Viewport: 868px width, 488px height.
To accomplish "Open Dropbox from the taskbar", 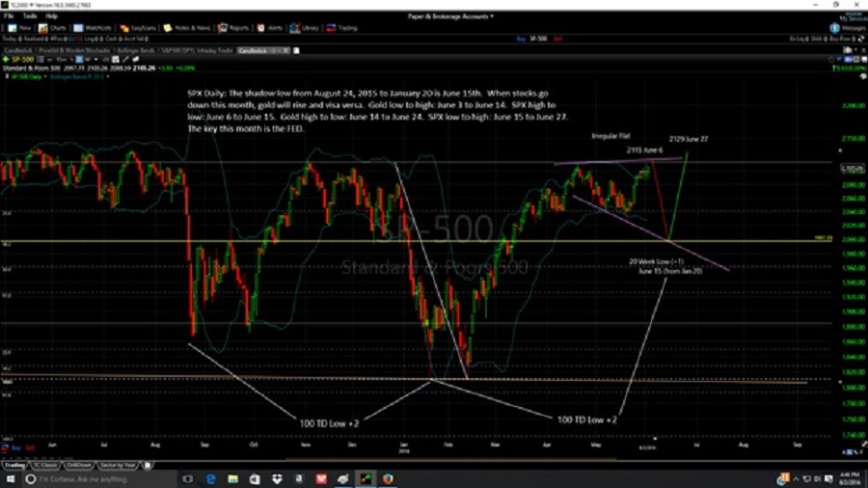I will (x=277, y=478).
